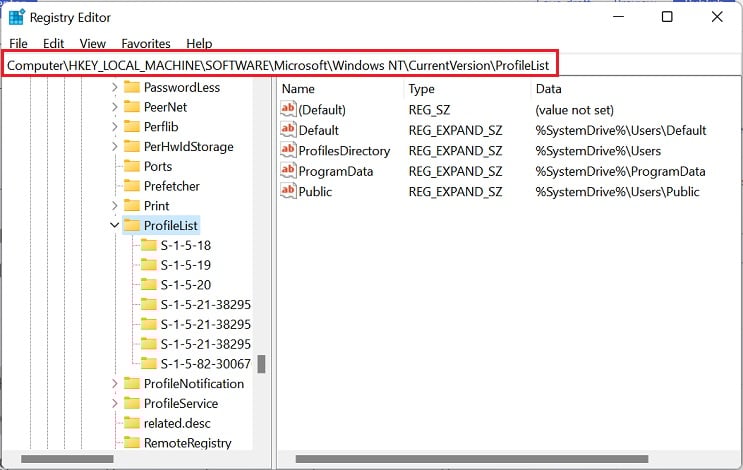Open the Favorites menu
This screenshot has width=743, height=470.
point(145,44)
